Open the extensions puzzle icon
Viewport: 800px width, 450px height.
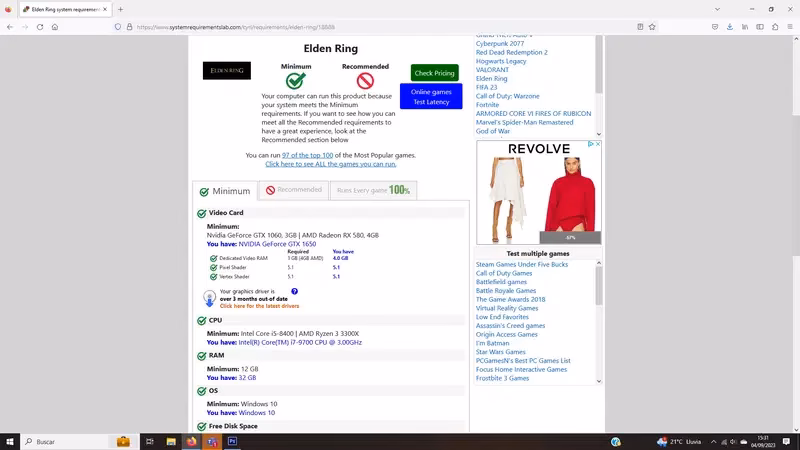pyautogui.click(x=775, y=27)
